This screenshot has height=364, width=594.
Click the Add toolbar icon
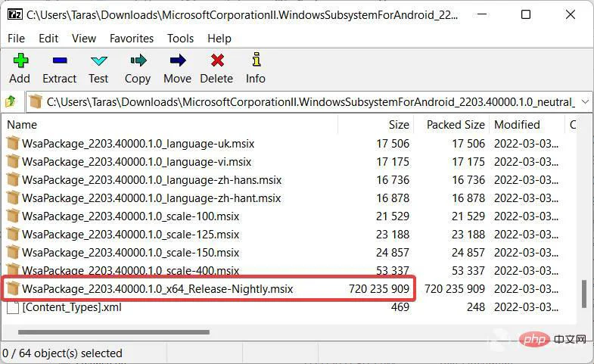tap(20, 61)
